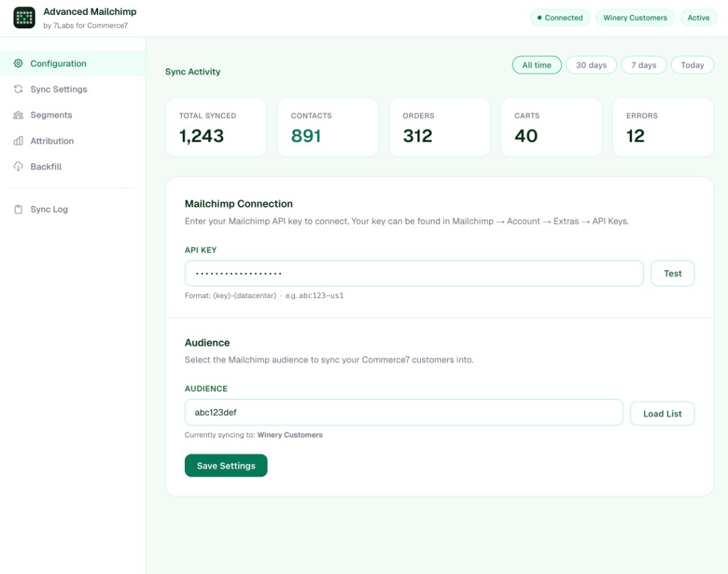The image size is (728, 574).
Task: Focus the API Key input field
Action: 414,273
